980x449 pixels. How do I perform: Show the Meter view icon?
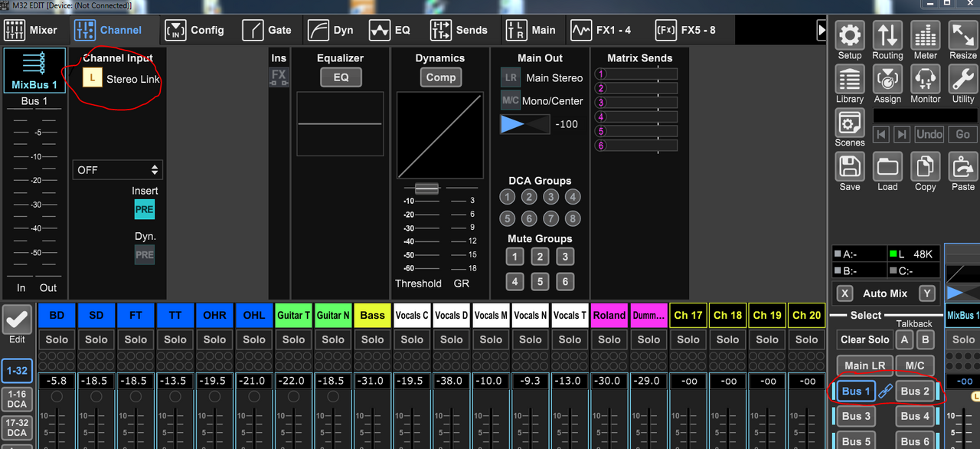[x=926, y=35]
